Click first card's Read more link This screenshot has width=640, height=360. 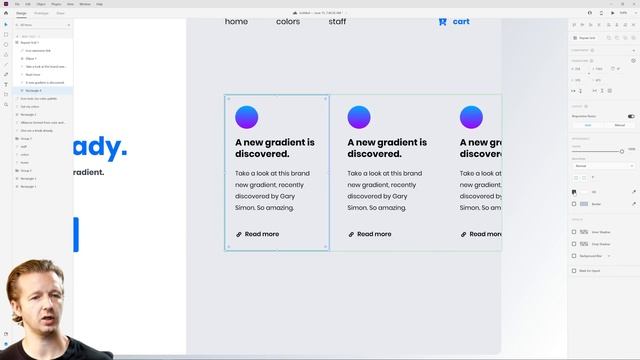click(262, 234)
